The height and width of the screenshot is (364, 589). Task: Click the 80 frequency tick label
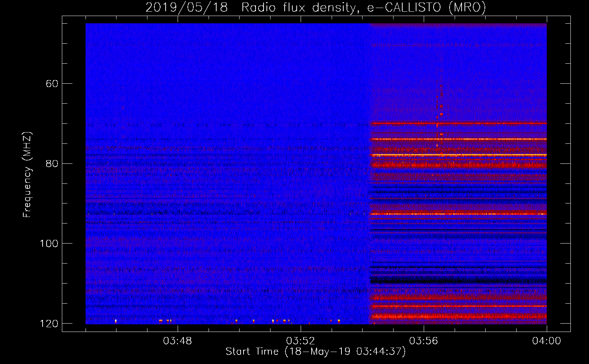[52, 163]
